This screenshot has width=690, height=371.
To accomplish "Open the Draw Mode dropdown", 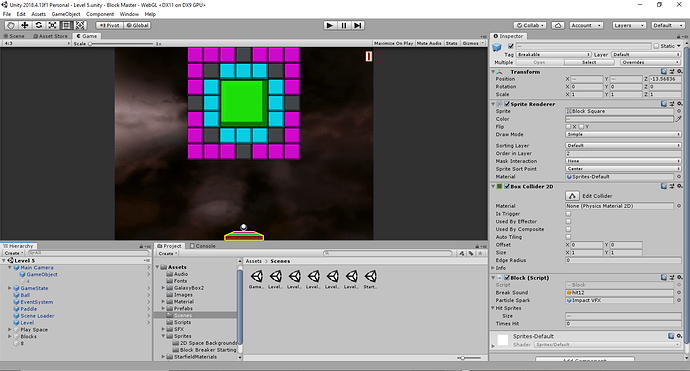I will [623, 134].
